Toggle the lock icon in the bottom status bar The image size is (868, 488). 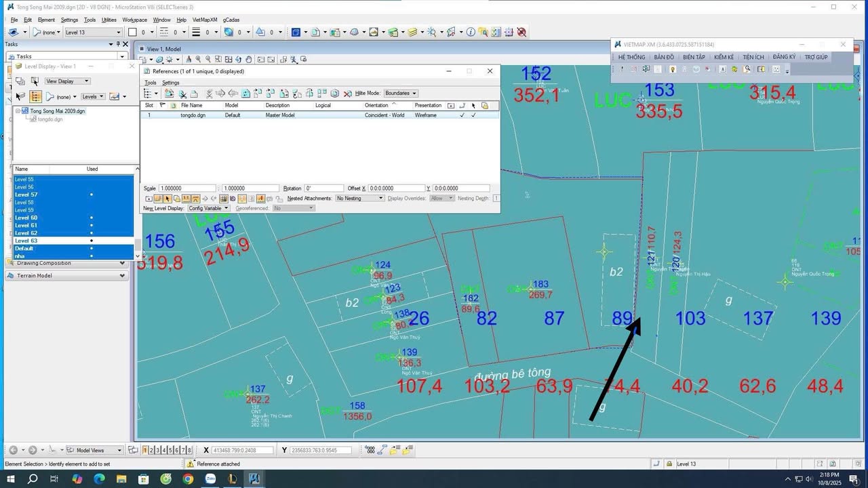[x=669, y=464]
